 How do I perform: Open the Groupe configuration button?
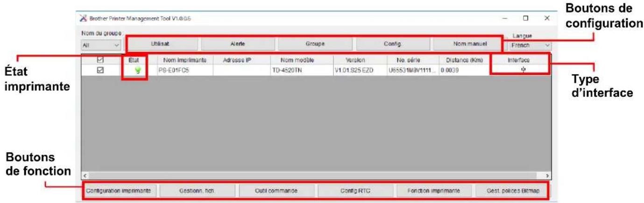pyautogui.click(x=315, y=44)
